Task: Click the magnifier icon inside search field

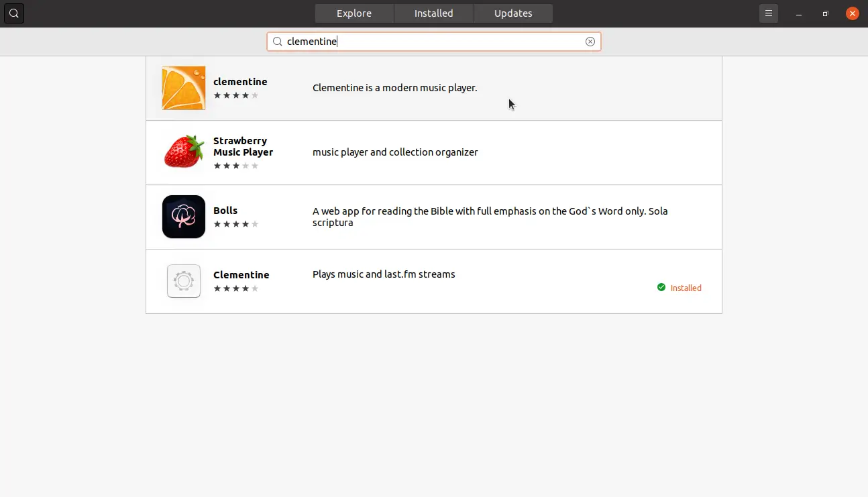Action: (277, 42)
